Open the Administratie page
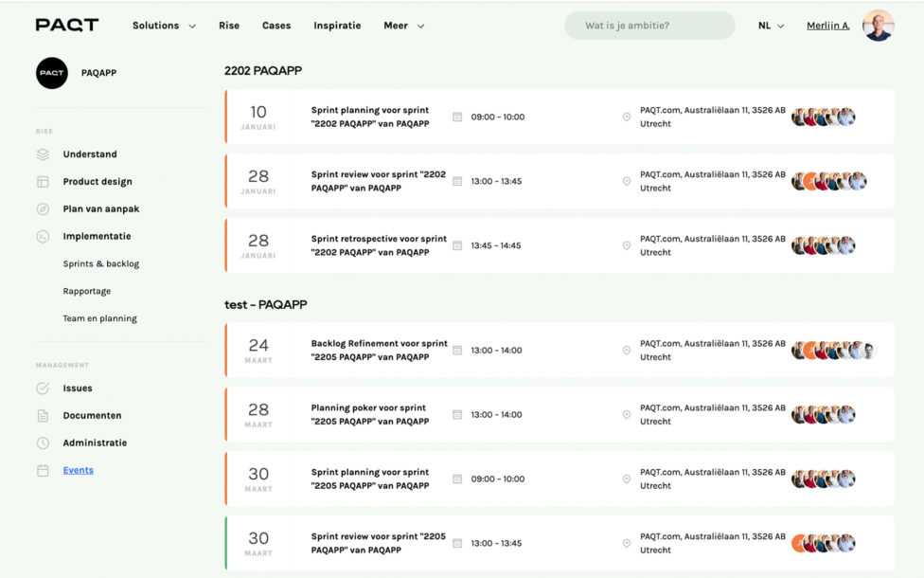The image size is (924, 578). click(95, 443)
